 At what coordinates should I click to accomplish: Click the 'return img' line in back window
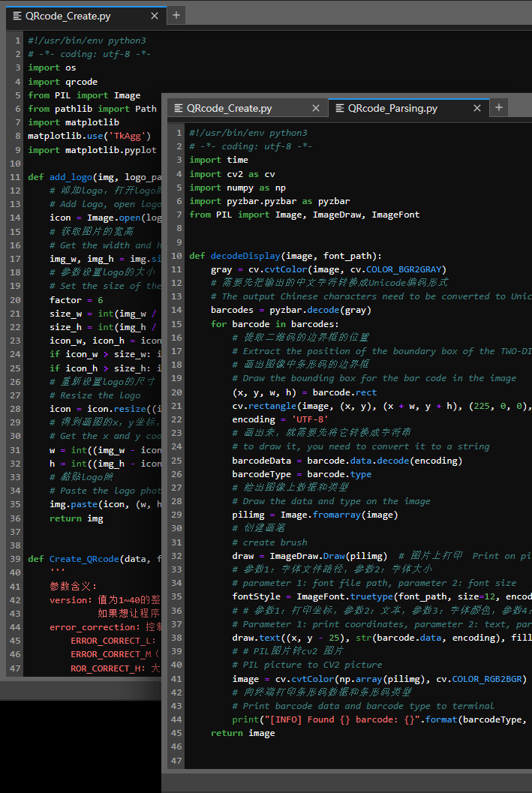coord(77,518)
